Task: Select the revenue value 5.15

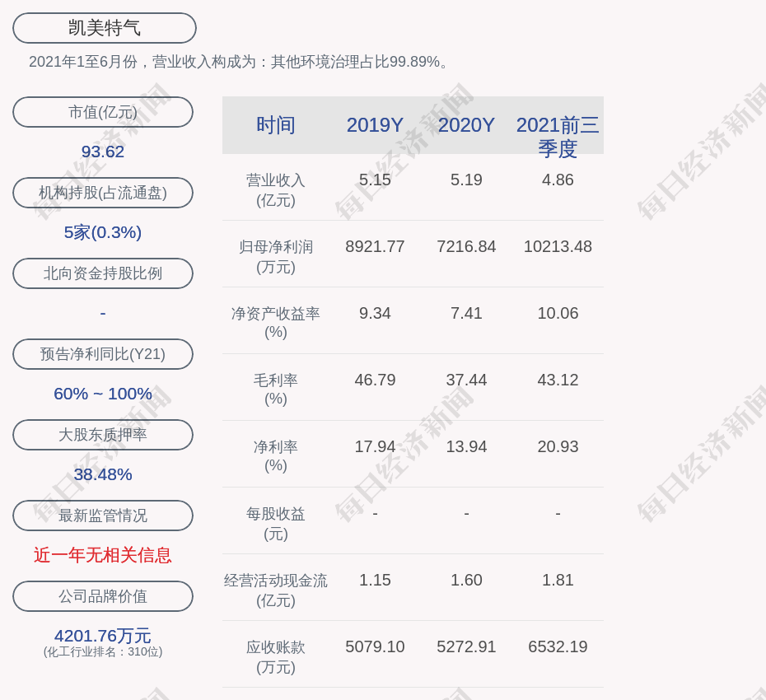Action: [x=375, y=180]
